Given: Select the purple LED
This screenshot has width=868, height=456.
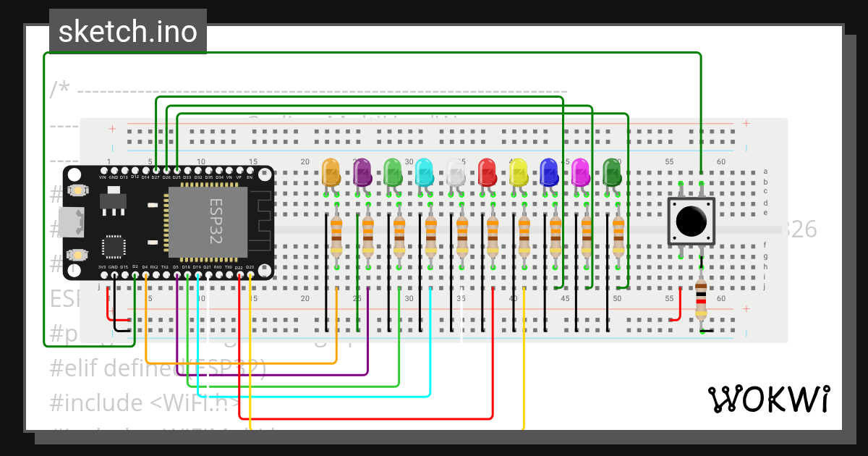Looking at the screenshot, I should pos(362,172).
